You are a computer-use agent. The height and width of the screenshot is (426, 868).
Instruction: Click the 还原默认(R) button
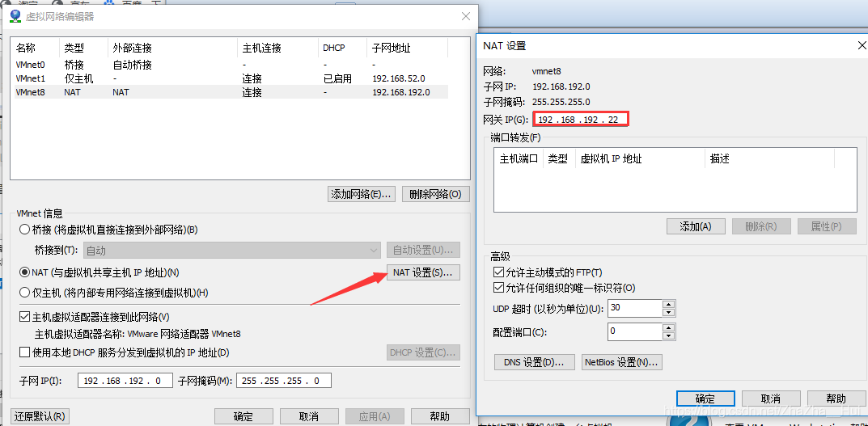tap(40, 416)
